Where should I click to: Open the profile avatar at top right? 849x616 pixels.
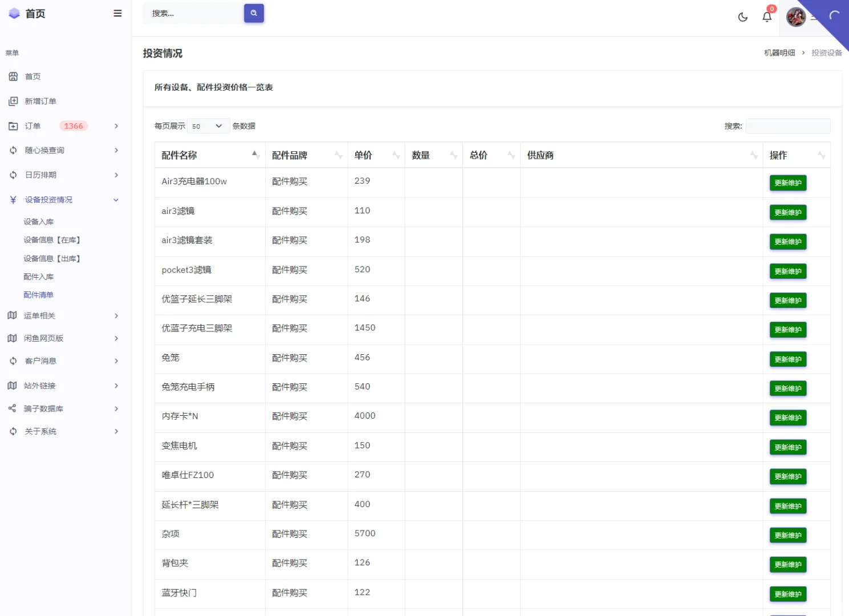pos(795,17)
